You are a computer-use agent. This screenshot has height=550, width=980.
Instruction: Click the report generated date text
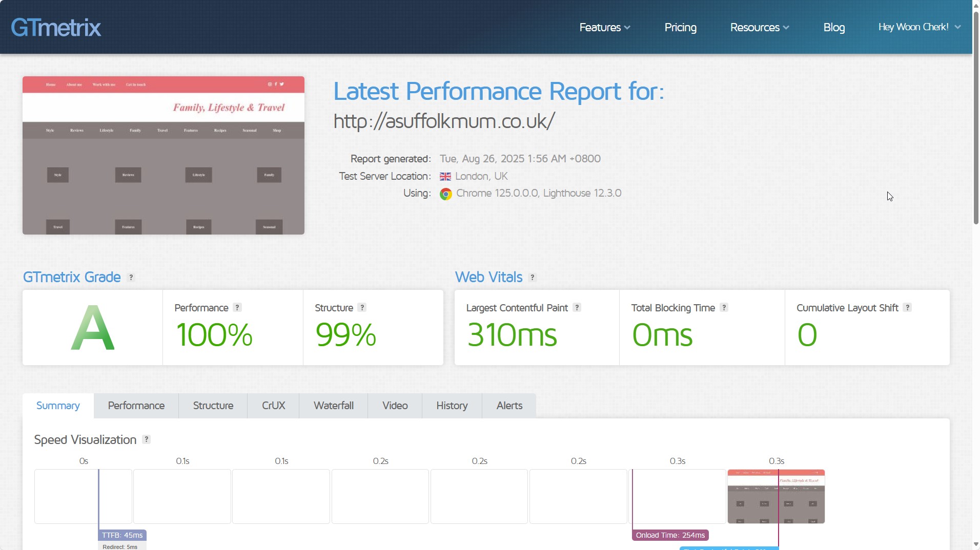pos(520,159)
